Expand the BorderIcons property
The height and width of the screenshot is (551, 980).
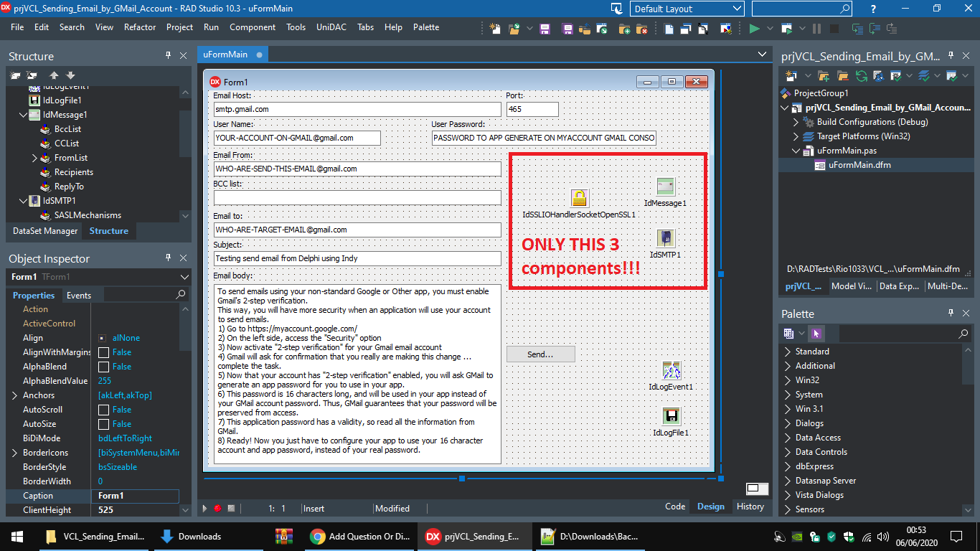15,453
